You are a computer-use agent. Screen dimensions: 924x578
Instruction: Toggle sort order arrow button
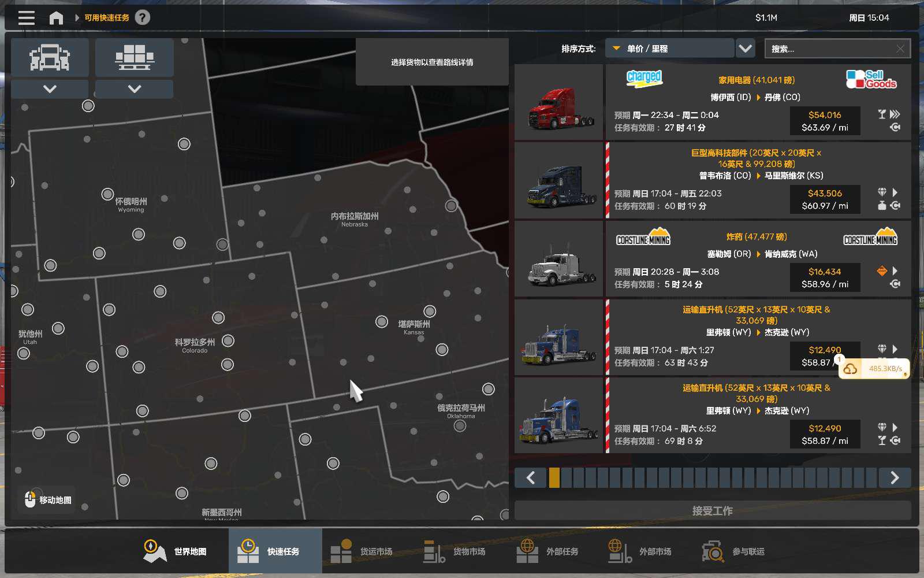(x=746, y=49)
